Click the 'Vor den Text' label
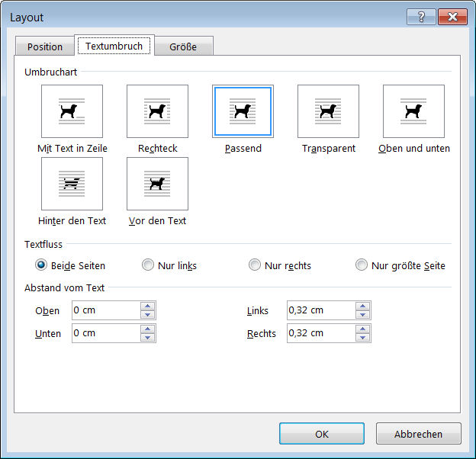Screen dimensions: 476x459 [157, 221]
